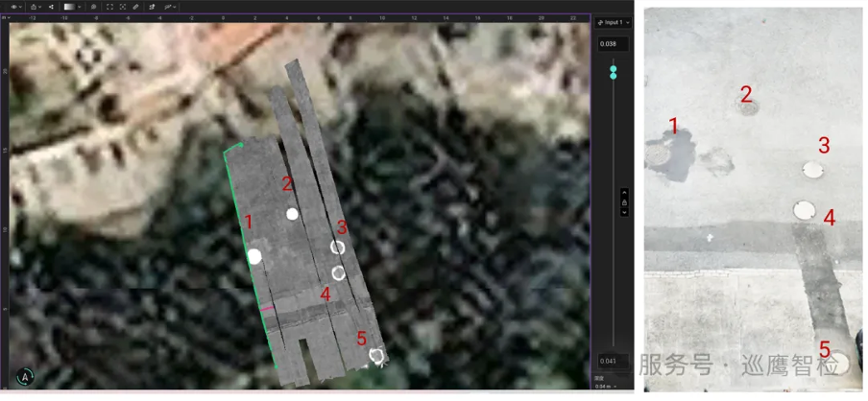
Task: Select the grayscale gradient color palette swatch
Action: [70, 6]
